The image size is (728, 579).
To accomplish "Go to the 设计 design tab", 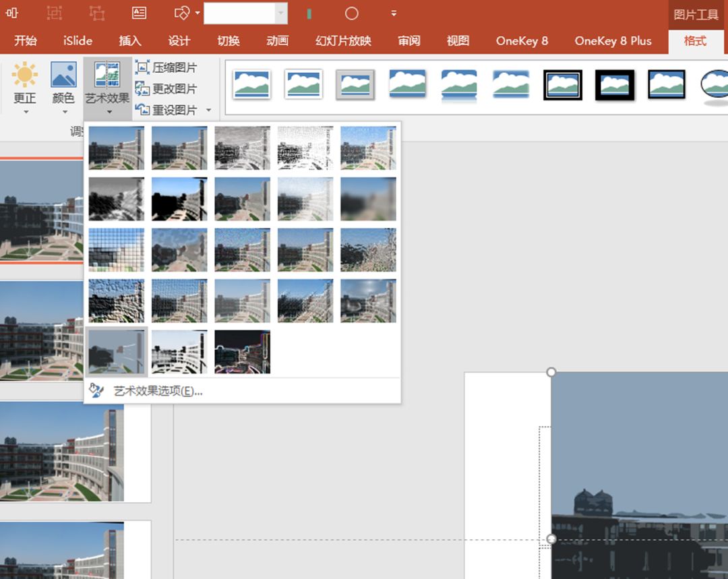I will tap(179, 41).
